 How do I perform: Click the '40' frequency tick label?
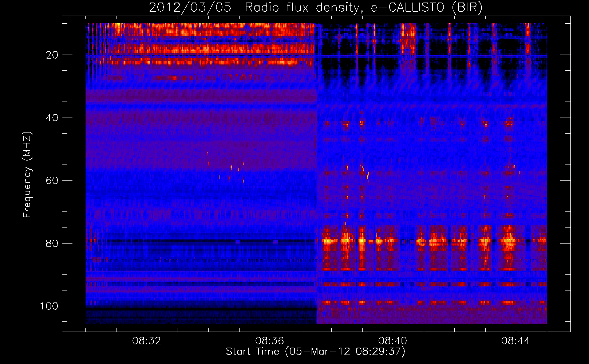[x=52, y=118]
